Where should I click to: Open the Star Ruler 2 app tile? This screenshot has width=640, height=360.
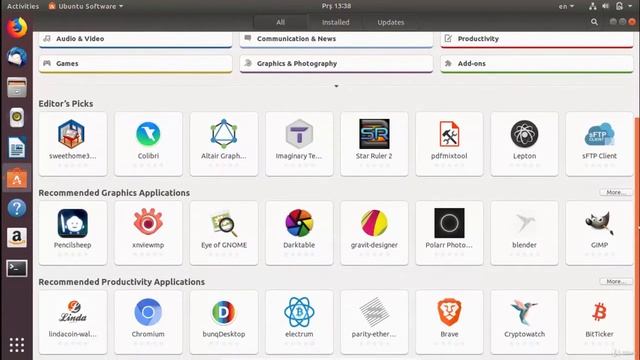click(x=374, y=144)
